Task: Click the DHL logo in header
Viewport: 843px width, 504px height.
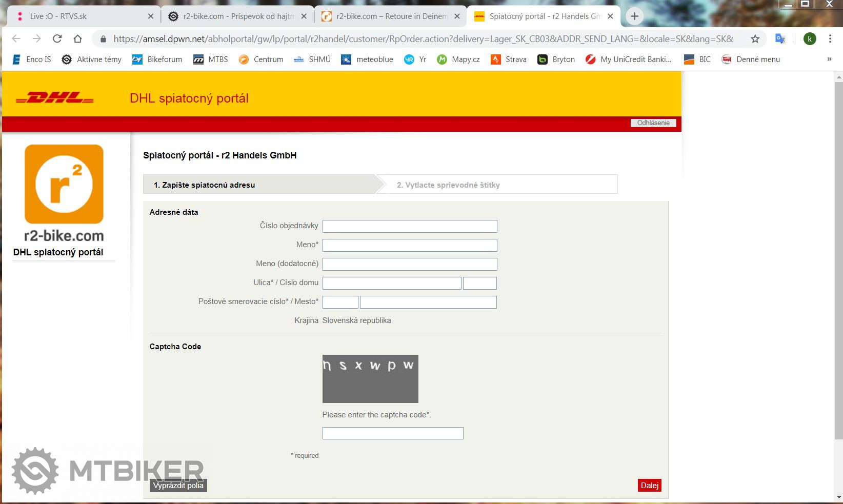Action: tap(55, 98)
